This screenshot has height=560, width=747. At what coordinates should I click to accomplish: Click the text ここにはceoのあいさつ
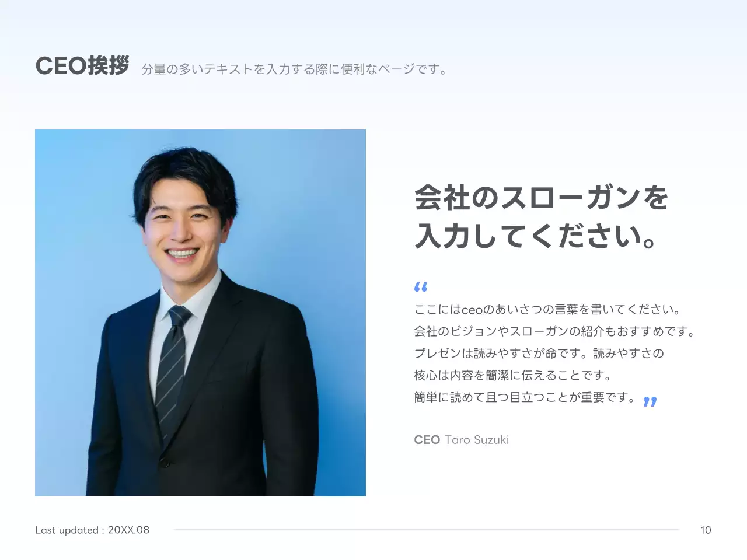tap(546, 309)
